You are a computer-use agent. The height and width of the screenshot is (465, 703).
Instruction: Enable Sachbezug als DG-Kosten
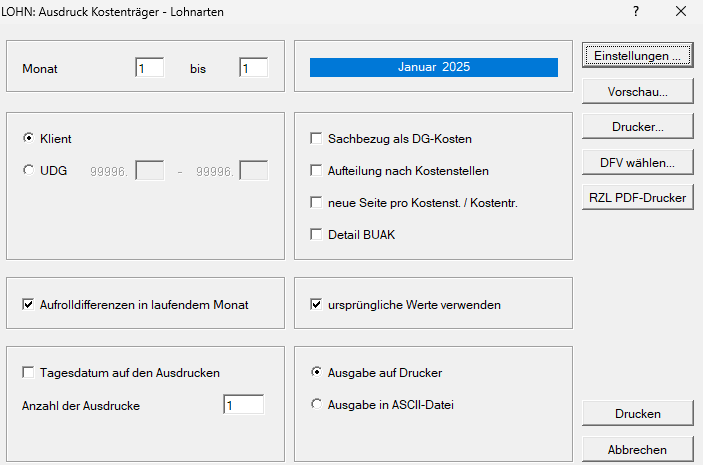tap(317, 139)
